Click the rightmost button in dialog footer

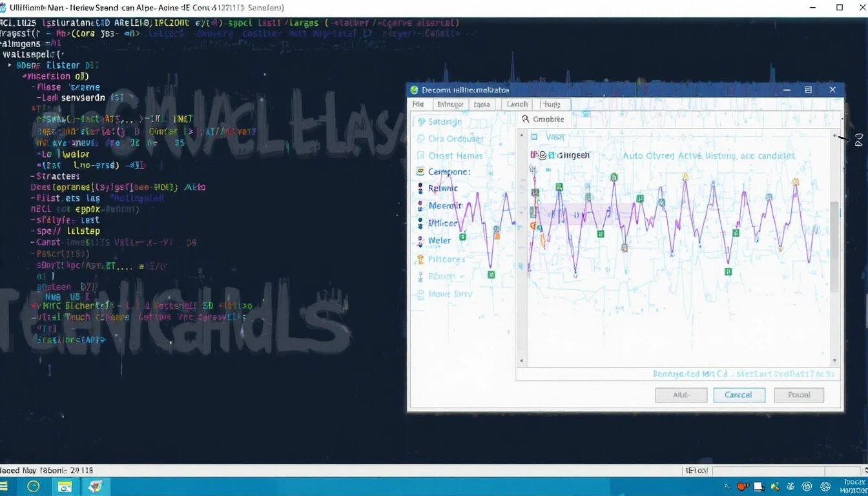pyautogui.click(x=798, y=395)
